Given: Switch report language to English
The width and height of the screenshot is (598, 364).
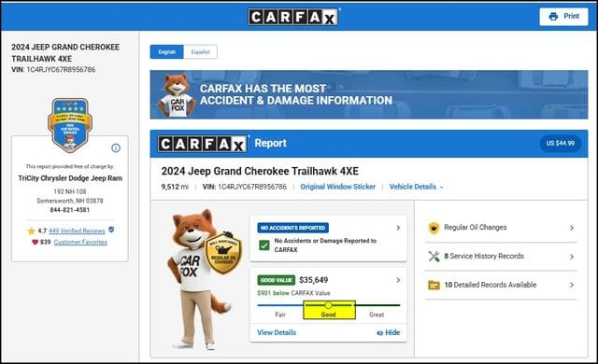Looking at the screenshot, I should [166, 51].
